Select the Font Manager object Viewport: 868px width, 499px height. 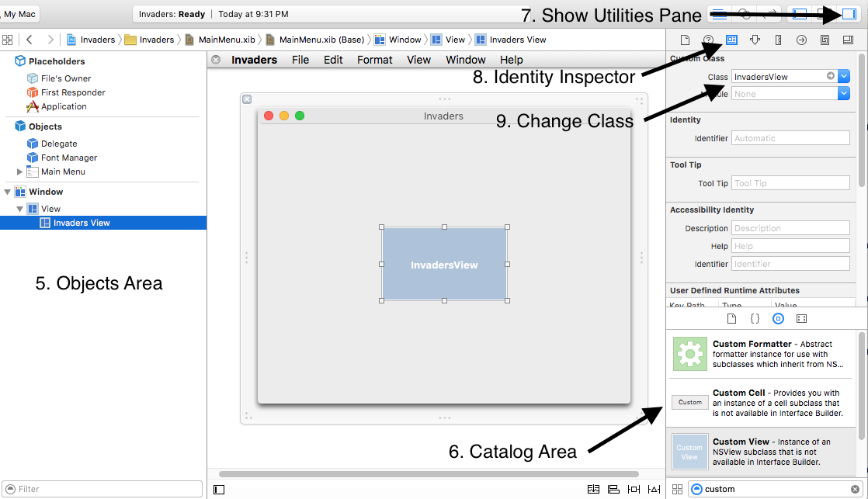click(62, 158)
